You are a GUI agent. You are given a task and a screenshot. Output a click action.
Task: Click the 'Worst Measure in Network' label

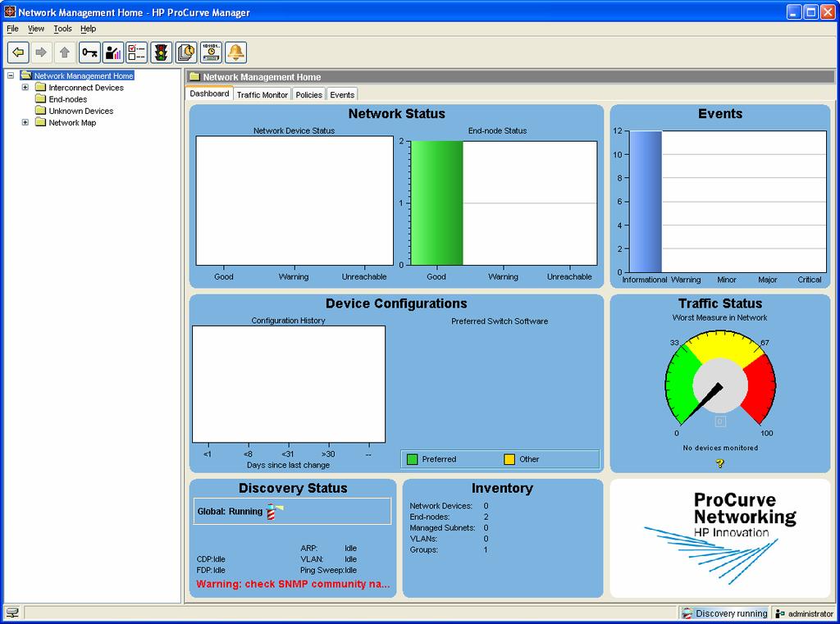[719, 317]
